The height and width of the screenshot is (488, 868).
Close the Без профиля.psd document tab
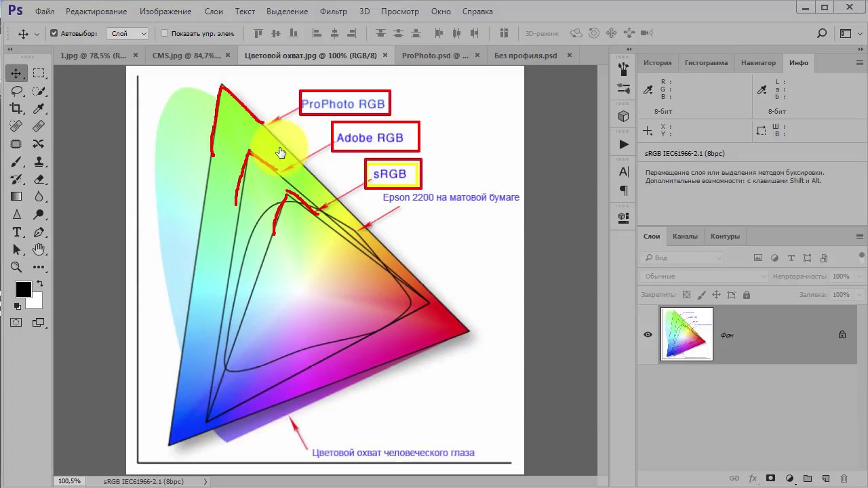pos(569,56)
